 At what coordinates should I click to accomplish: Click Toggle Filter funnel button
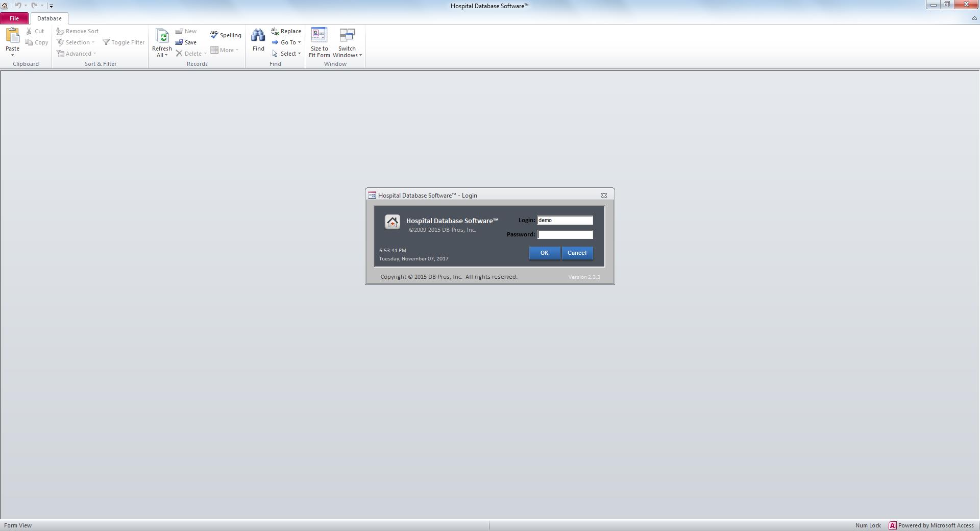(124, 42)
